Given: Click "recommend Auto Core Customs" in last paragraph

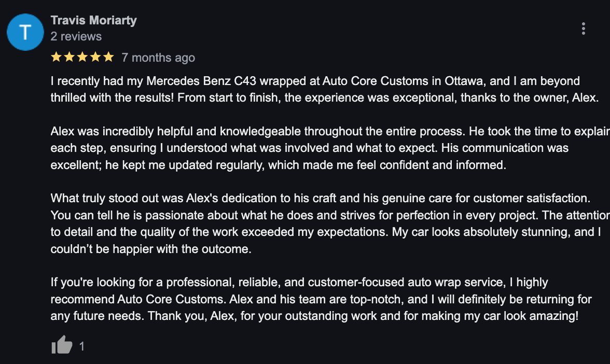Looking at the screenshot, I should coord(138,299).
